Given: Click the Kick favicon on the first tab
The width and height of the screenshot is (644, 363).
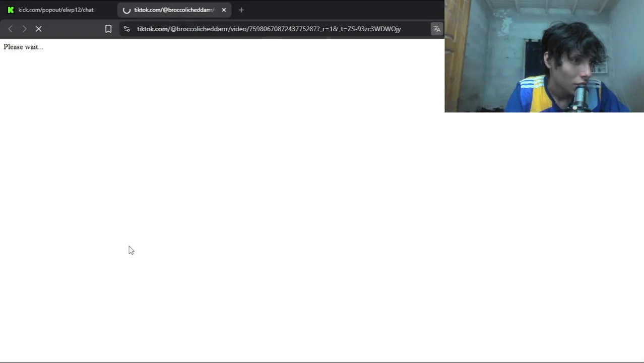Looking at the screenshot, I should point(11,10).
